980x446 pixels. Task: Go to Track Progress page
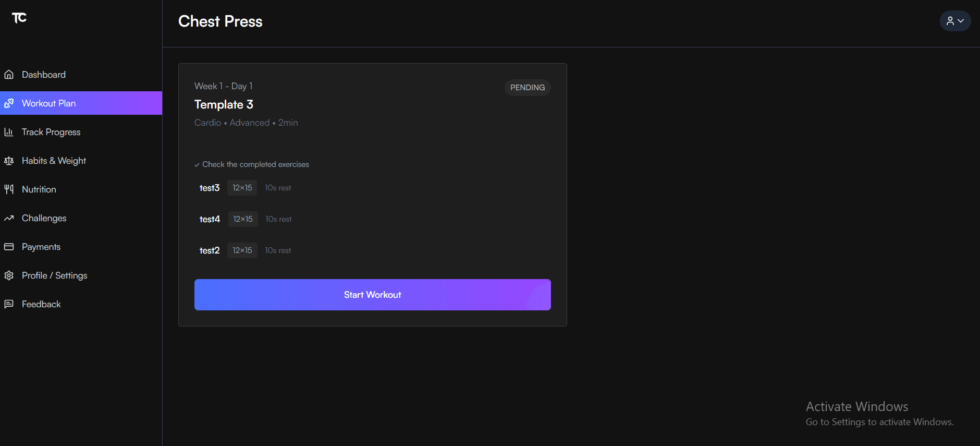coord(51,132)
